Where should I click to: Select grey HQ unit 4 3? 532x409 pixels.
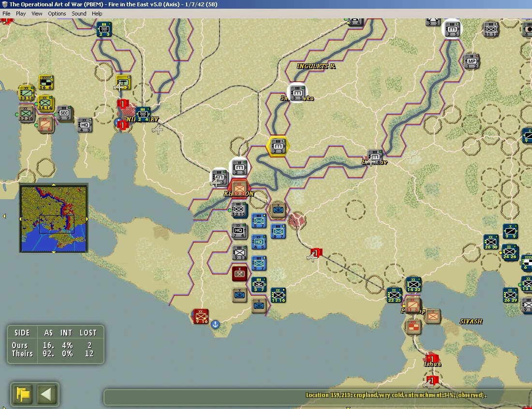point(85,125)
